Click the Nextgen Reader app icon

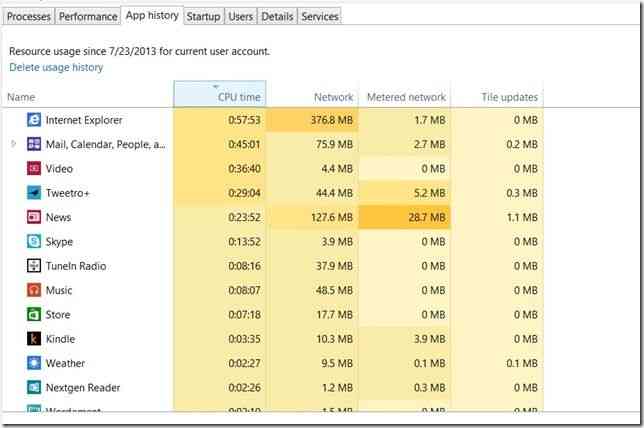[x=34, y=387]
